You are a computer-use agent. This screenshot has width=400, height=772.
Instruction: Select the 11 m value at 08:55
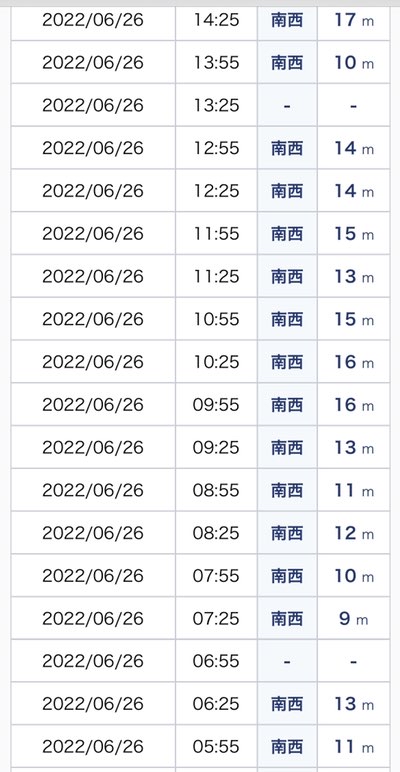click(354, 490)
